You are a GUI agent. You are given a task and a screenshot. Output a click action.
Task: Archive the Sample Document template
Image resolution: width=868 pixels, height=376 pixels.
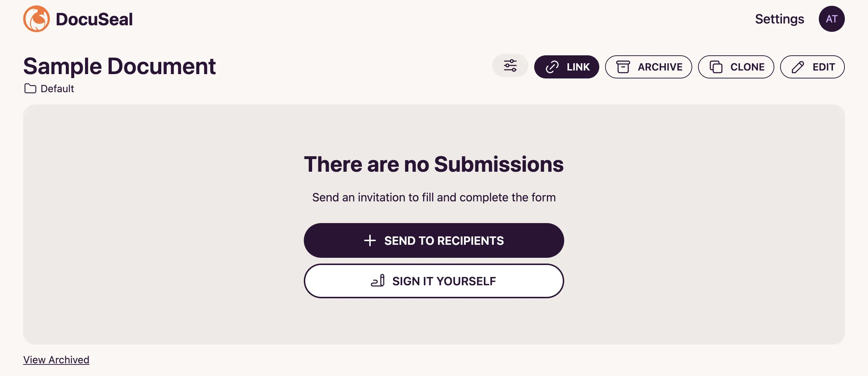648,67
